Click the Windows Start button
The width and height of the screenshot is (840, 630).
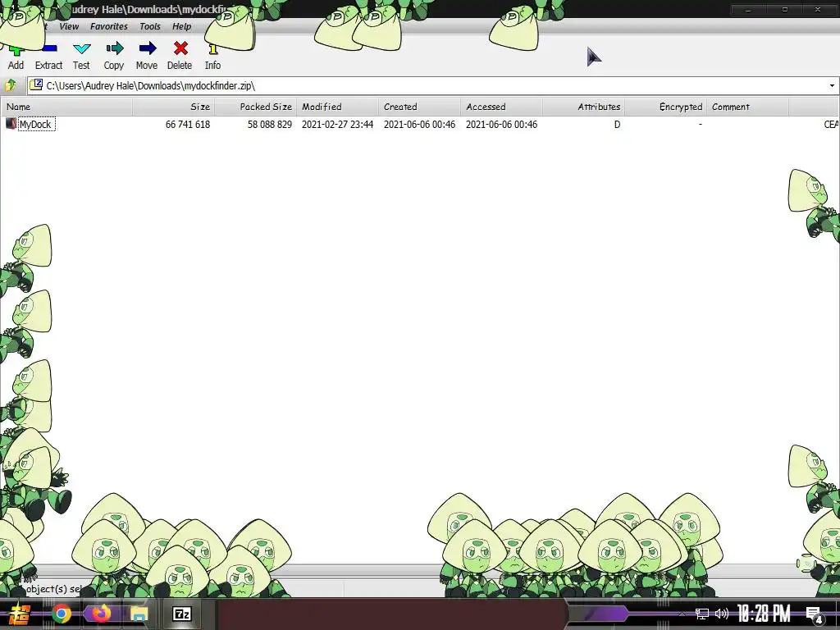[x=20, y=614]
